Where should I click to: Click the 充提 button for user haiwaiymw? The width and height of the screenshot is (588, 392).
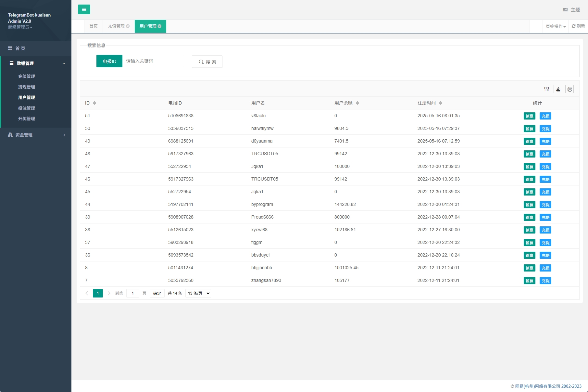(545, 129)
